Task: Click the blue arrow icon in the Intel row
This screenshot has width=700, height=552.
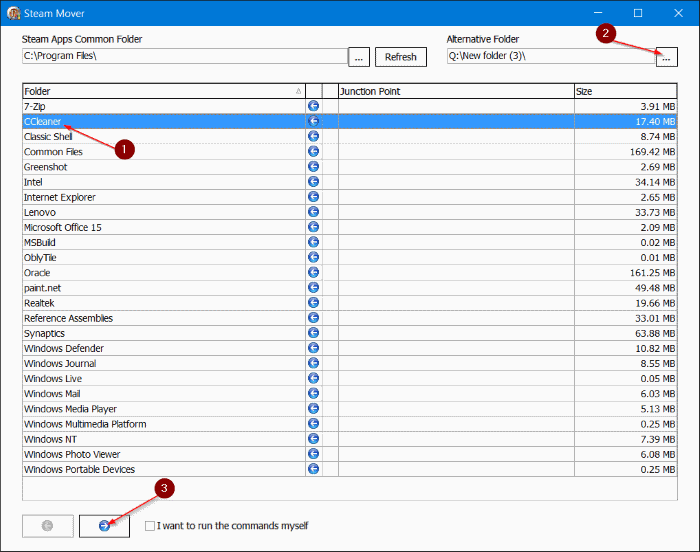Action: pos(314,182)
